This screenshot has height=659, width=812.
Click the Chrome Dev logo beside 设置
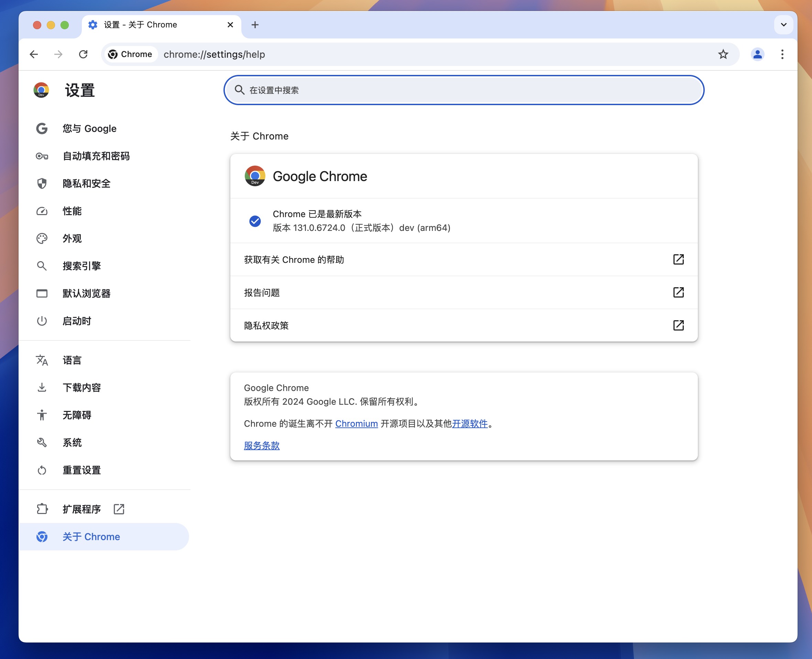pos(41,90)
